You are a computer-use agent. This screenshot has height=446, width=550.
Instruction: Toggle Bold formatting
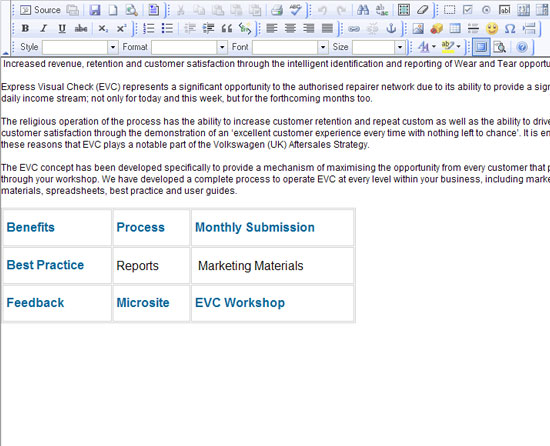click(25, 28)
